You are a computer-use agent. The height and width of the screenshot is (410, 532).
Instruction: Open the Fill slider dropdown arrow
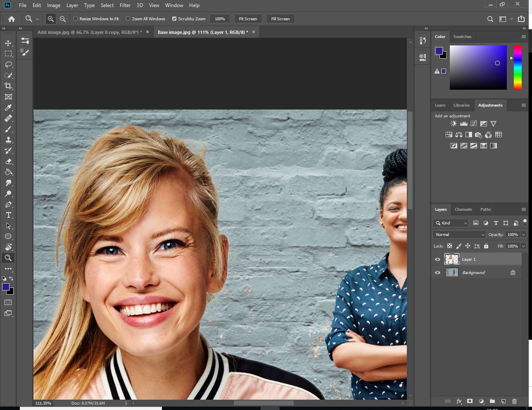(523, 246)
